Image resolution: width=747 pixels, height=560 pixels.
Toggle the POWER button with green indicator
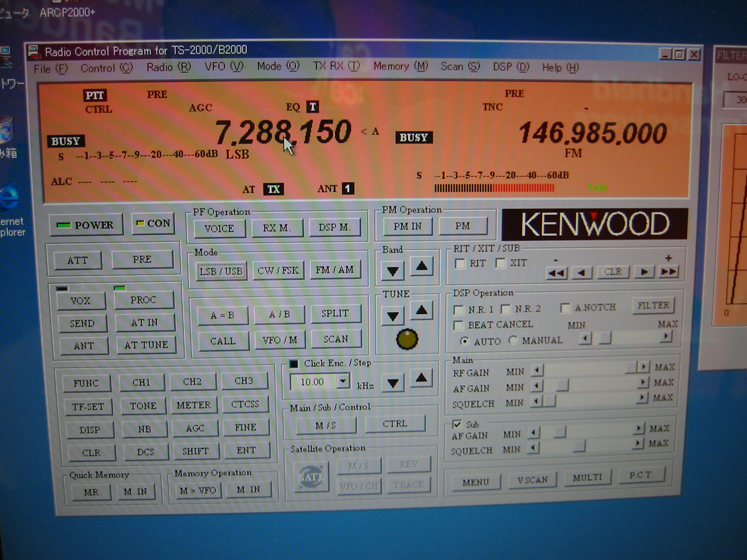(x=86, y=225)
